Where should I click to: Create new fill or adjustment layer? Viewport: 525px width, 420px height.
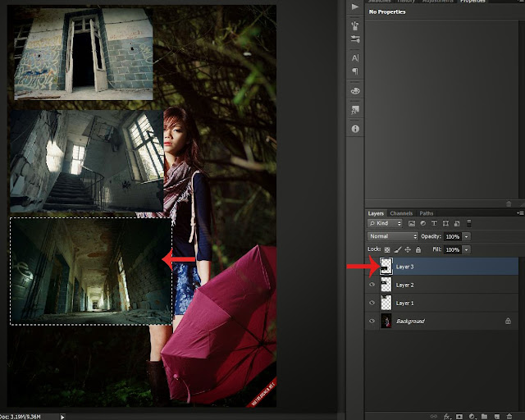point(472,417)
